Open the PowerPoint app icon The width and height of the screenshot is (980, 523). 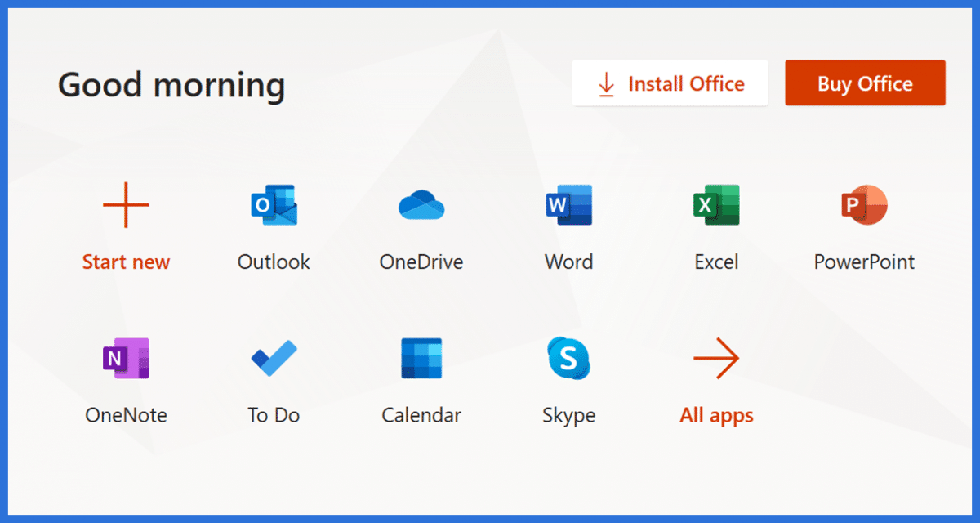click(864, 204)
